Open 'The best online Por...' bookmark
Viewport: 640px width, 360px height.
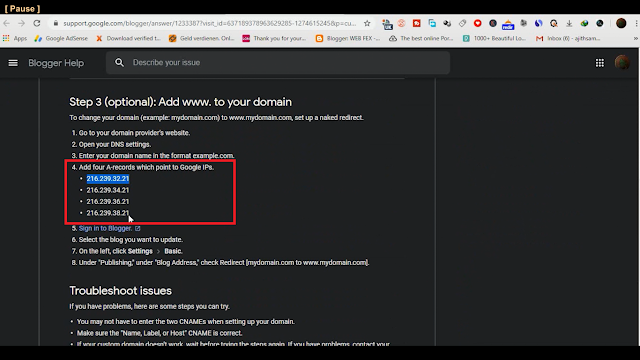pyautogui.click(x=421, y=38)
